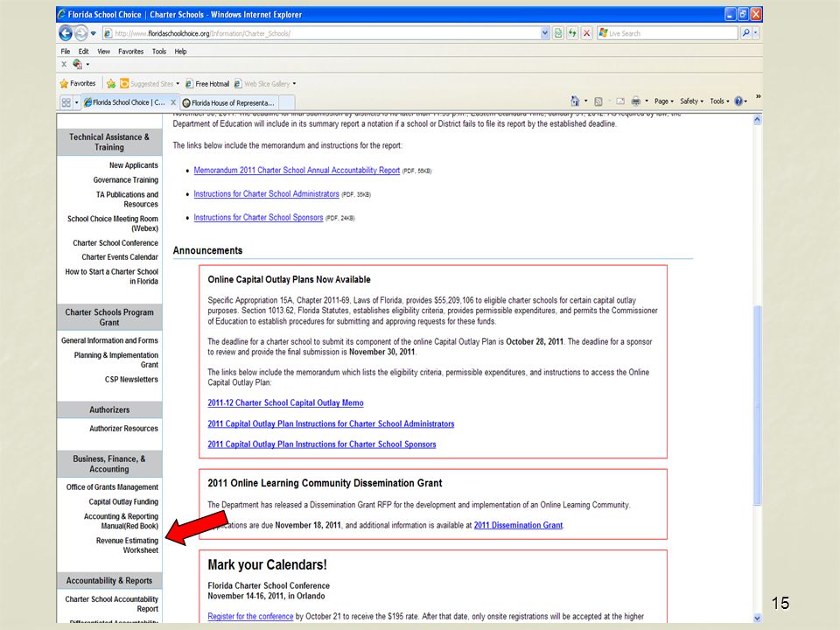Screen dimensions: 840x630
Task: Open the Page dropdown menu
Action: (664, 101)
